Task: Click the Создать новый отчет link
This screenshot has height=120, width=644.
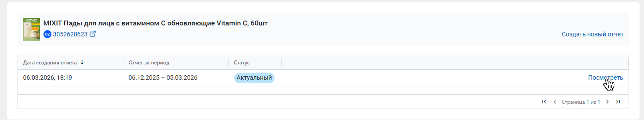Action: click(x=592, y=34)
